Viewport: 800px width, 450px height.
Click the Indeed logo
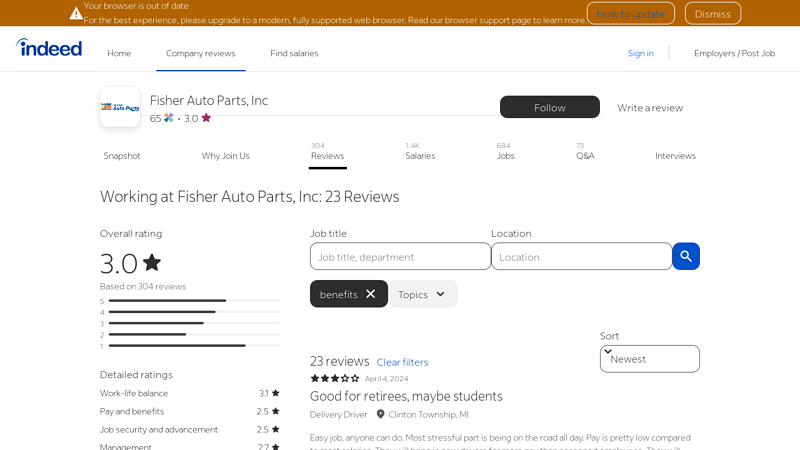point(49,48)
